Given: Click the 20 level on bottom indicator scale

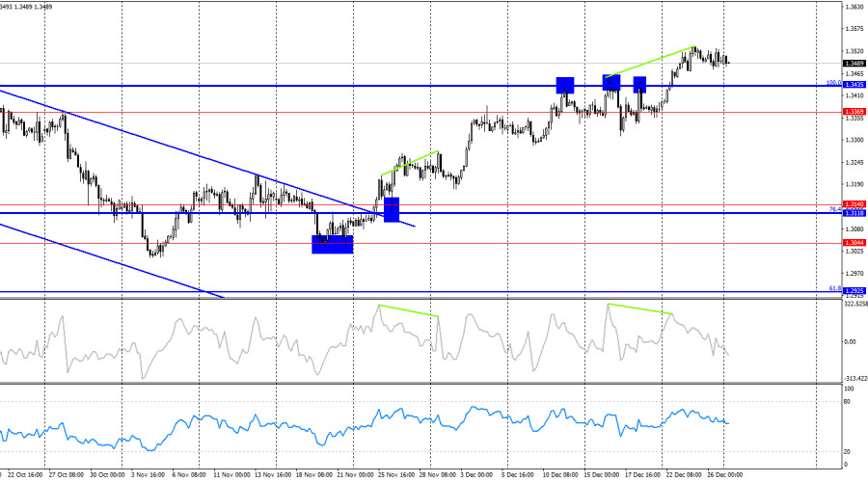Looking at the screenshot, I should pyautogui.click(x=847, y=452).
